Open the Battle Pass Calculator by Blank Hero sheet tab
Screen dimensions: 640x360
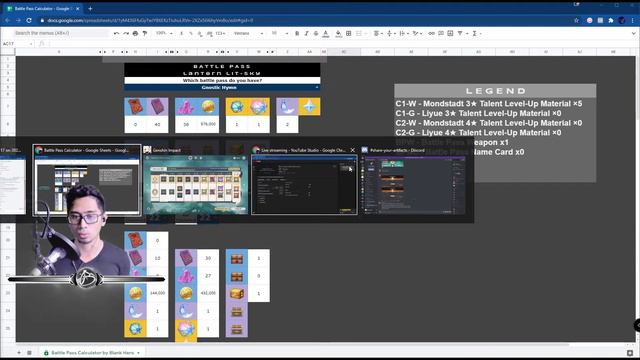tap(92, 353)
